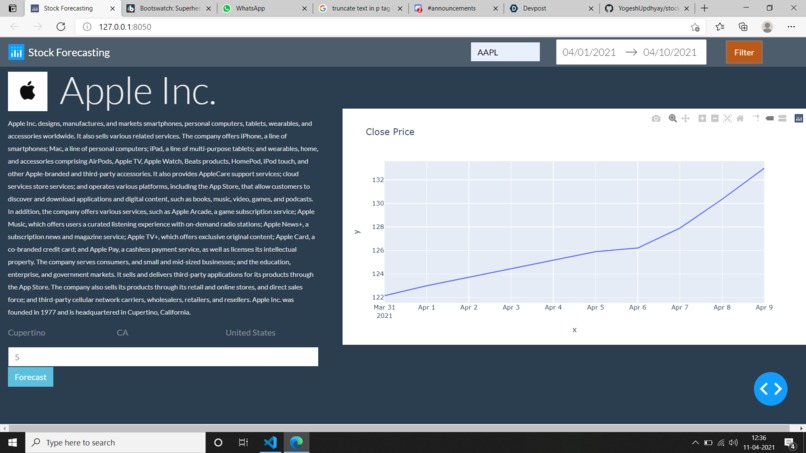
Task: Click the 132 y-axis label
Action: (378, 180)
